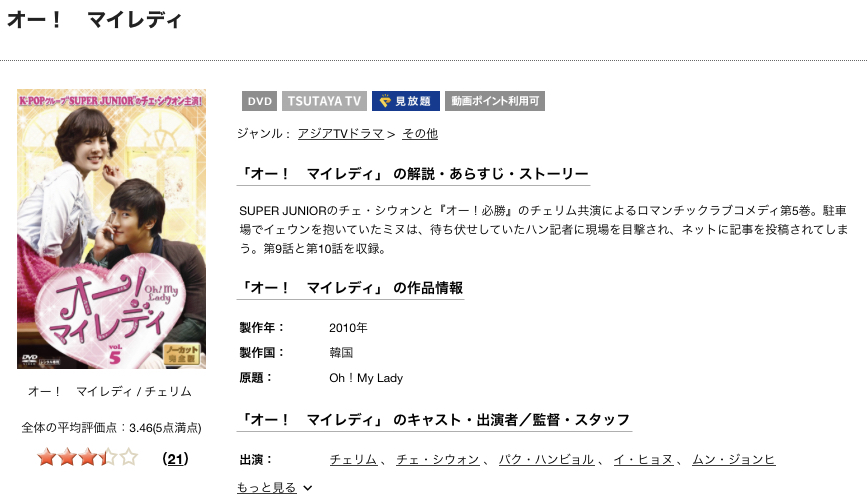This screenshot has height=499, width=868.
Task: Click the DVD badge
Action: tap(260, 101)
